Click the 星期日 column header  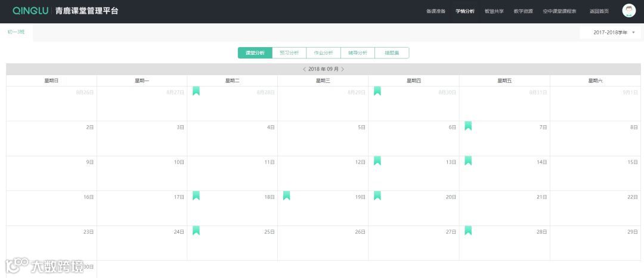coord(51,81)
